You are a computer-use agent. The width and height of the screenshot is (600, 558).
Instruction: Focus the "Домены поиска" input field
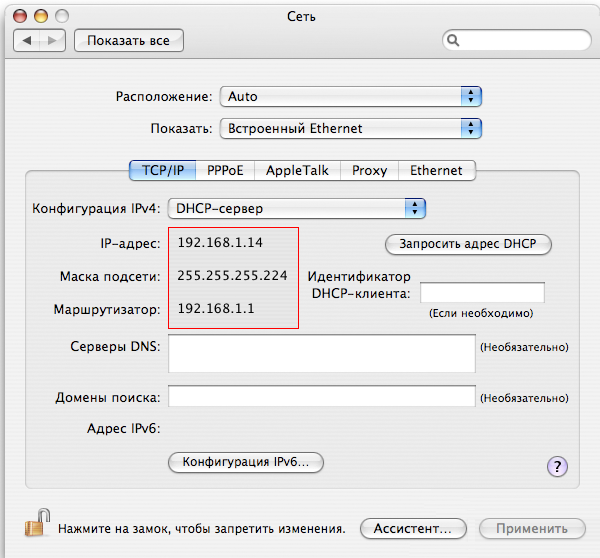click(321, 397)
